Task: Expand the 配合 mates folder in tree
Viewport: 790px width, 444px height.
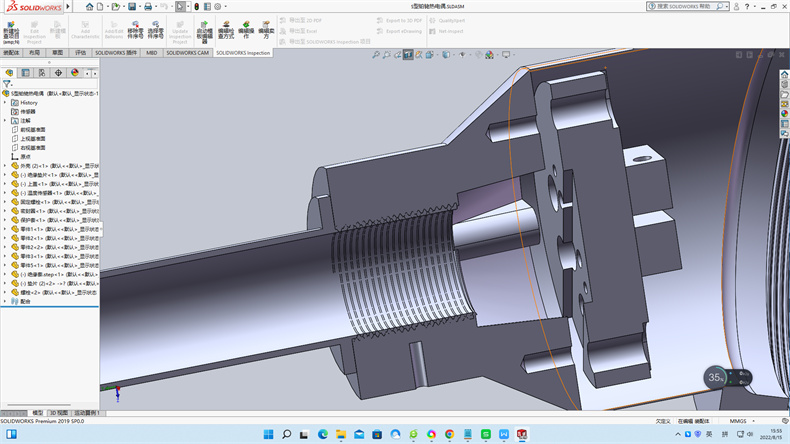Action: [x=5, y=301]
